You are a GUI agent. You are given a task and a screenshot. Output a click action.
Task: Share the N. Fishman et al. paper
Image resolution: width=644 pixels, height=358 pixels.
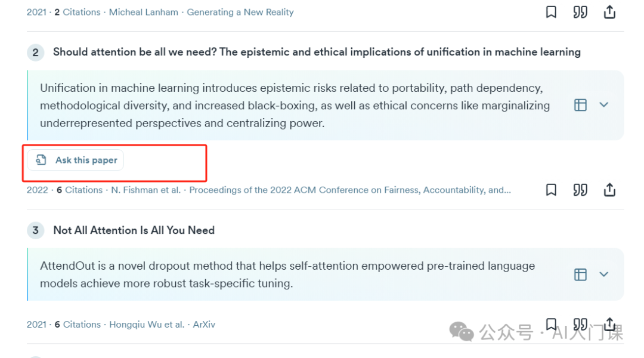[609, 190]
